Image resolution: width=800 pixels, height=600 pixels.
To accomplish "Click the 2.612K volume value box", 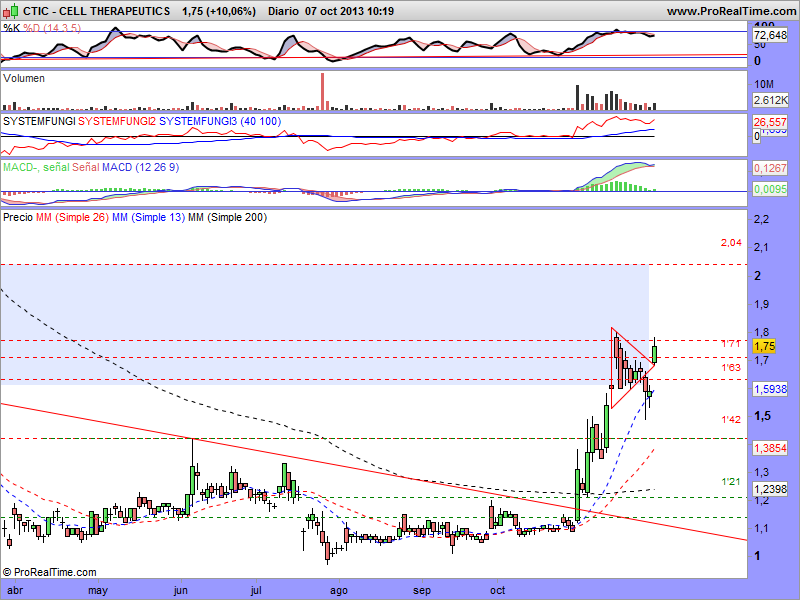I will [x=770, y=100].
